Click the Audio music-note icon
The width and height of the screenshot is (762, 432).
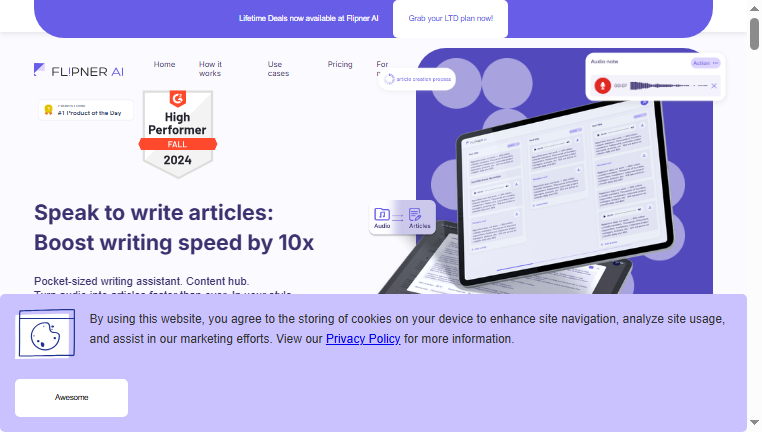click(382, 214)
